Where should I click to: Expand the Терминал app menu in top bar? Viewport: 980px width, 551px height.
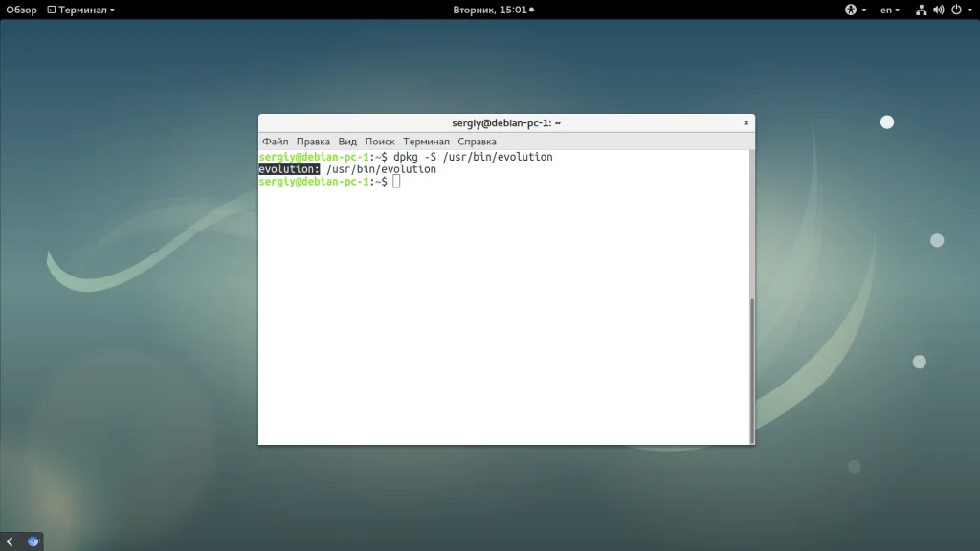pos(80,10)
